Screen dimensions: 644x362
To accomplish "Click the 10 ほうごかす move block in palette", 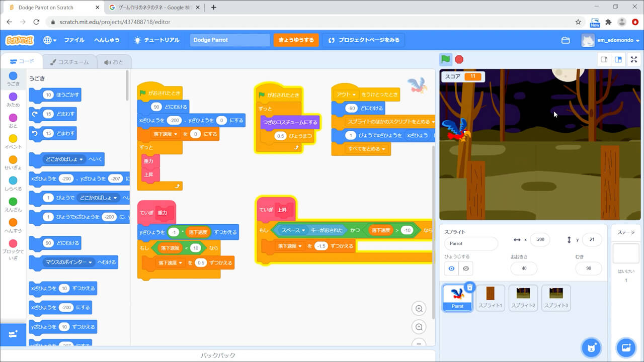I will [x=55, y=95].
